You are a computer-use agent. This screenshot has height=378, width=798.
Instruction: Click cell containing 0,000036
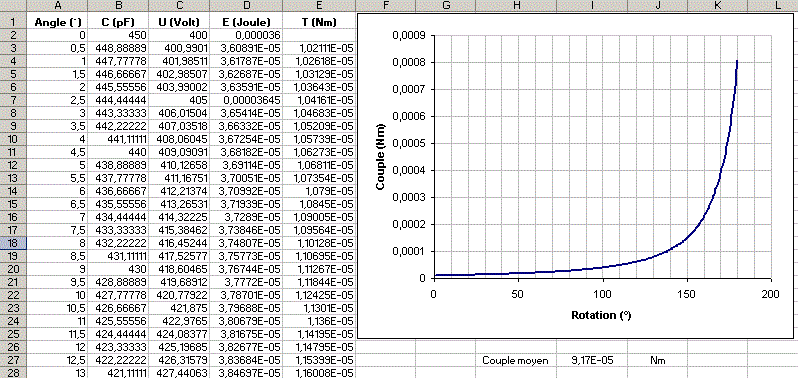click(245, 35)
